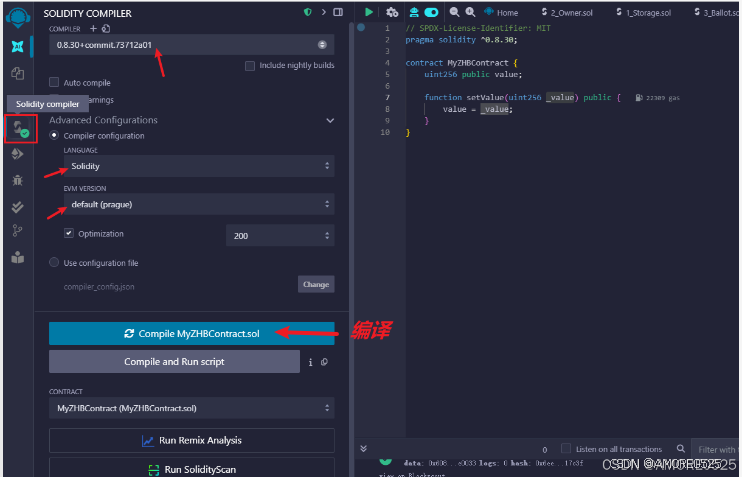742x477 pixels.
Task: Click the green shield verification icon
Action: click(308, 12)
